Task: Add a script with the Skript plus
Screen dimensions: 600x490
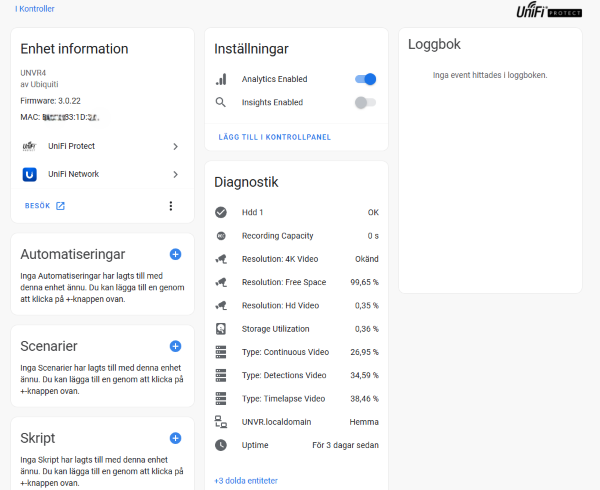Action: click(x=175, y=438)
